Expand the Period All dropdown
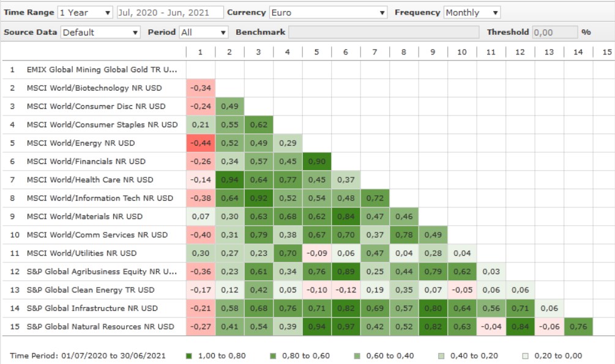 click(203, 32)
